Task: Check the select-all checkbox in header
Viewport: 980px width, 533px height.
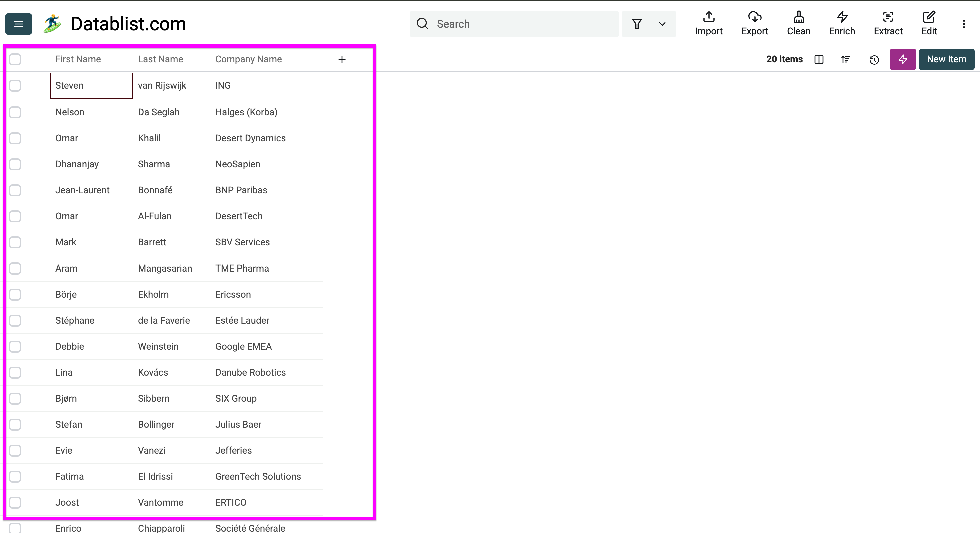Action: pyautogui.click(x=15, y=59)
